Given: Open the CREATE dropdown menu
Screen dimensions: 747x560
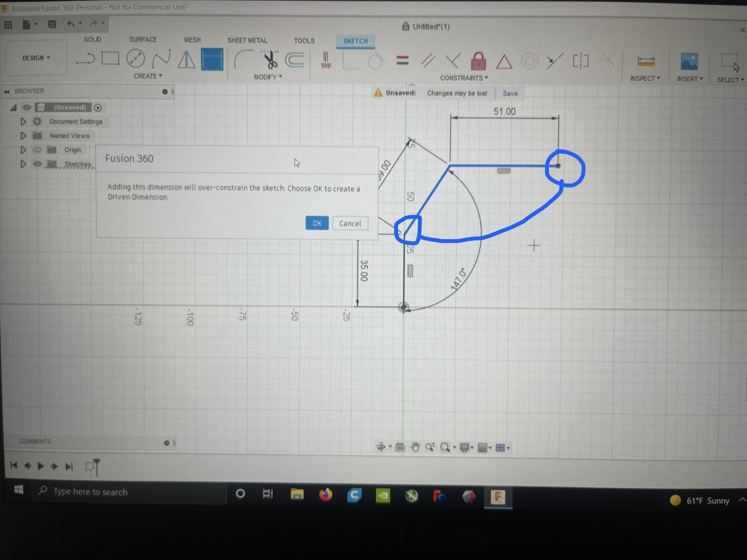Looking at the screenshot, I should click(x=147, y=76).
